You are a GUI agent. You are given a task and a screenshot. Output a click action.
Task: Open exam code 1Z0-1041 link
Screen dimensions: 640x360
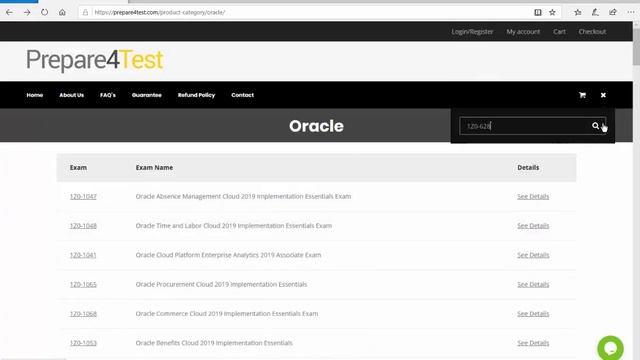click(83, 255)
